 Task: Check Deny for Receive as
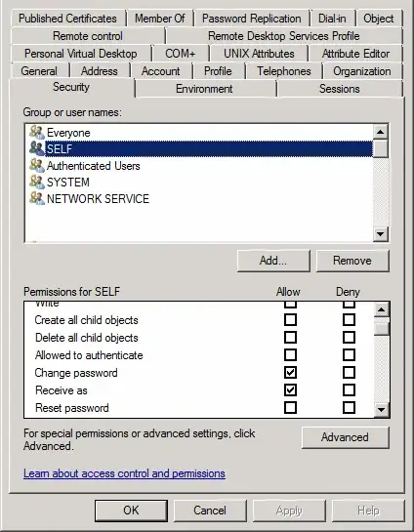point(349,390)
